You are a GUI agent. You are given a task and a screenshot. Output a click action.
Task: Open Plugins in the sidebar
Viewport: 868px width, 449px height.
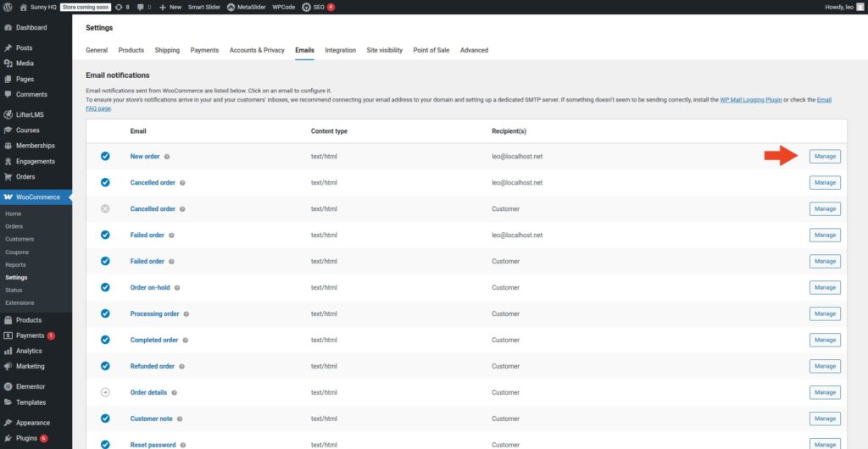click(x=28, y=438)
